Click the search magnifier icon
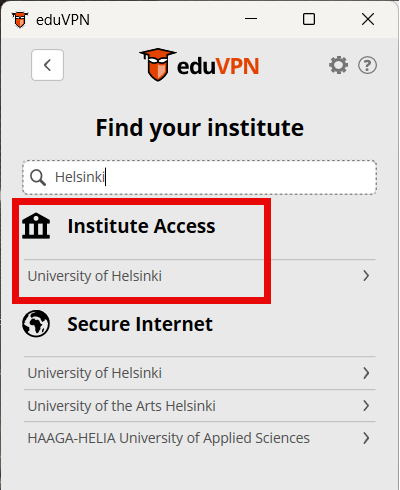 [x=38, y=177]
